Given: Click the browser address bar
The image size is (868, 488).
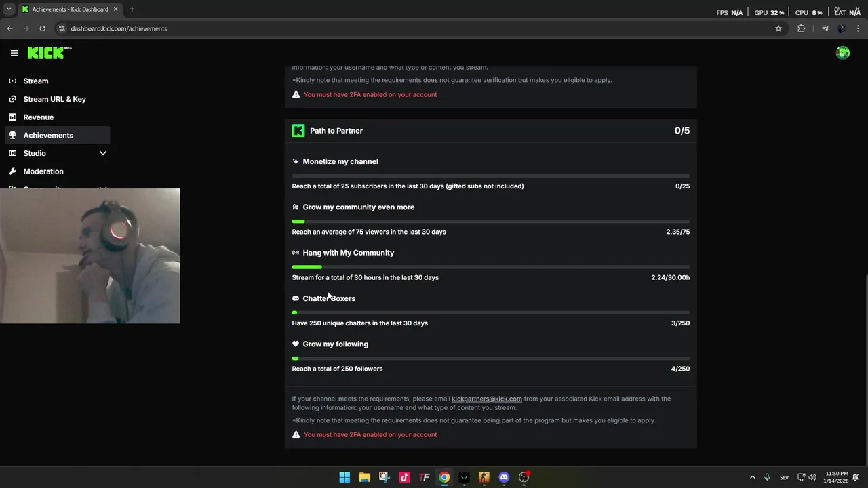Looking at the screenshot, I should pos(420,28).
